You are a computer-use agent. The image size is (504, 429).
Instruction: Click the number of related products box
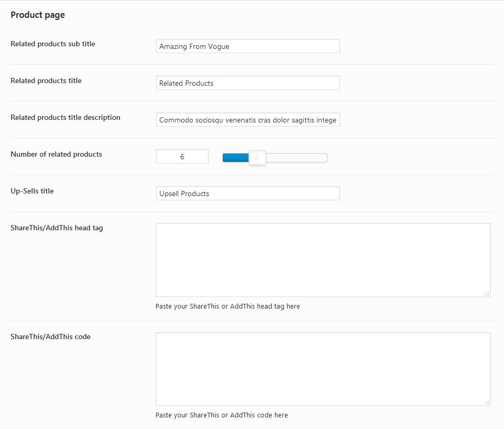182,157
